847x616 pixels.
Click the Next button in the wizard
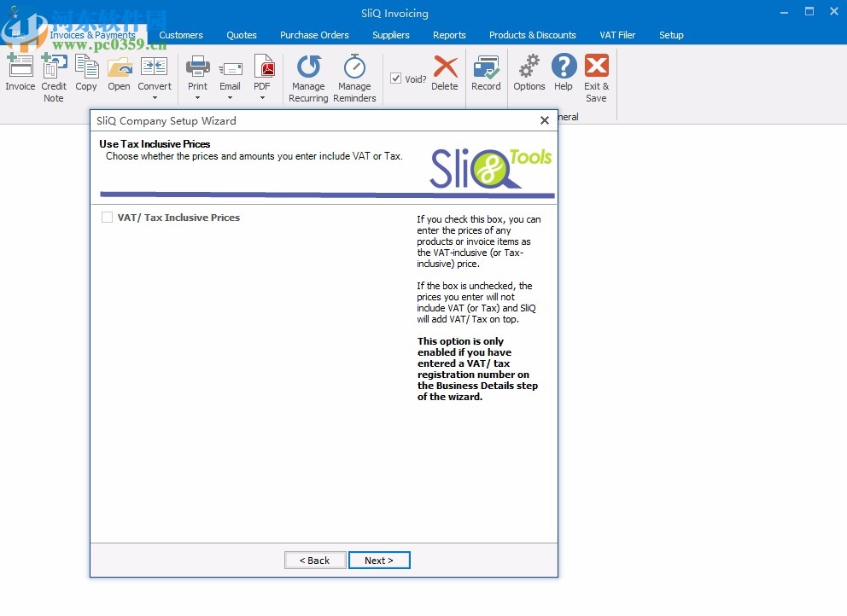tap(379, 561)
